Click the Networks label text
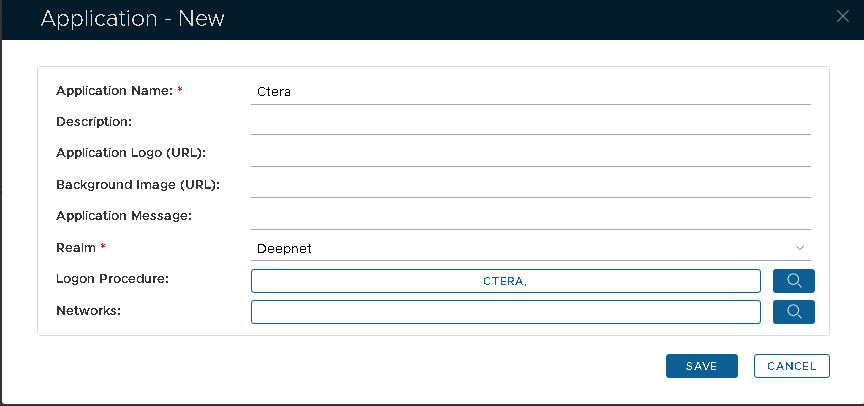 (x=88, y=310)
